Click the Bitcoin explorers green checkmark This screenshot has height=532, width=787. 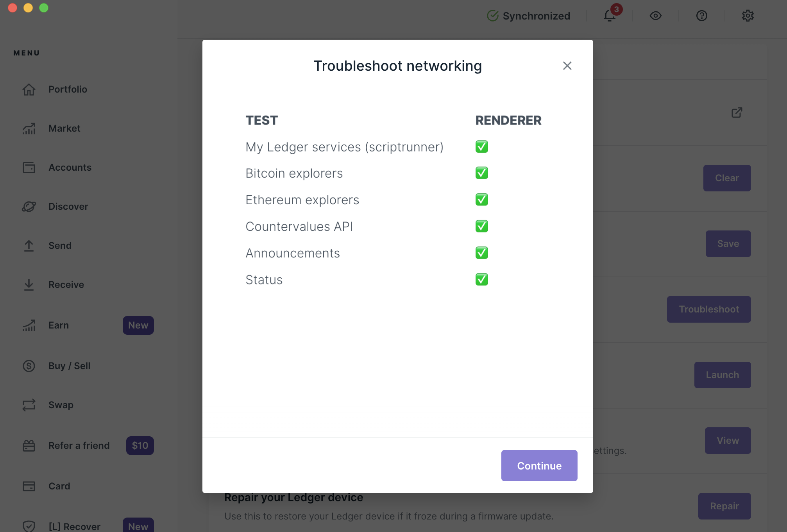[481, 173]
